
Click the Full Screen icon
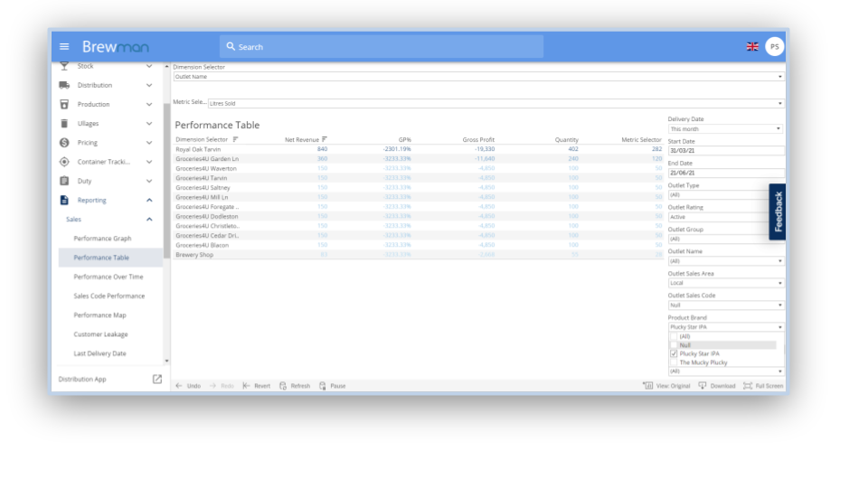click(748, 386)
